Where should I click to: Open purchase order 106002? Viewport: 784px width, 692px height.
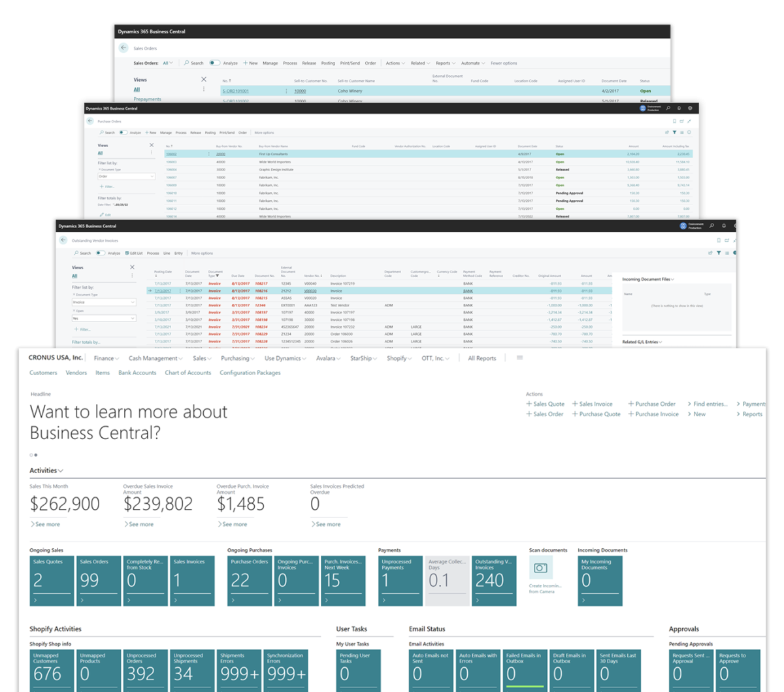[x=171, y=154]
